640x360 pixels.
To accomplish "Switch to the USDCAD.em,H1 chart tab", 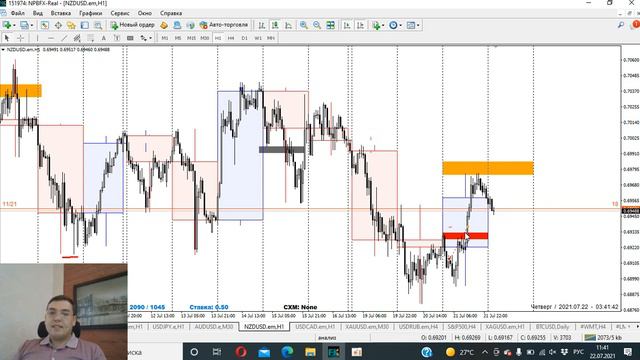I will click(x=315, y=327).
